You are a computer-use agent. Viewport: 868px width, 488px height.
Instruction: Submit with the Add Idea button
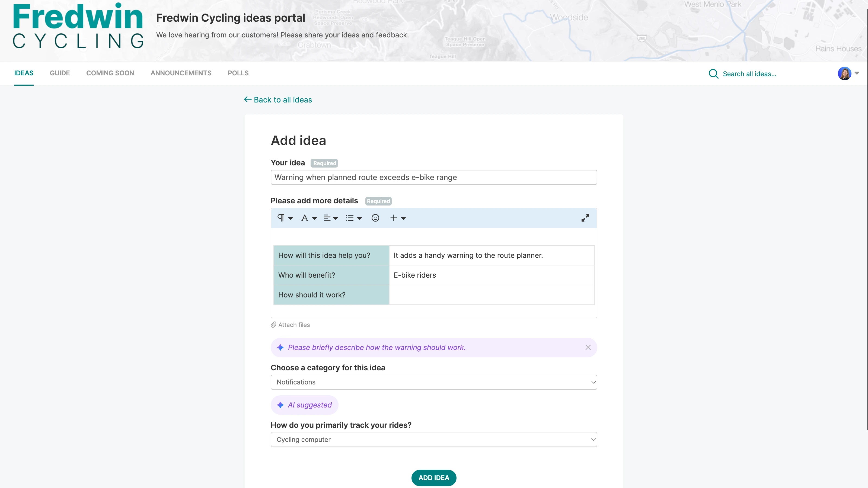(434, 477)
